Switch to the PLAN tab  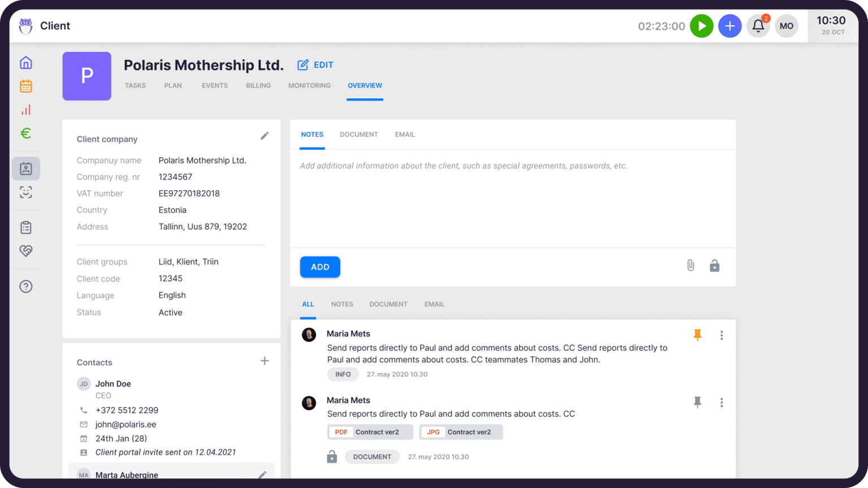(x=173, y=86)
